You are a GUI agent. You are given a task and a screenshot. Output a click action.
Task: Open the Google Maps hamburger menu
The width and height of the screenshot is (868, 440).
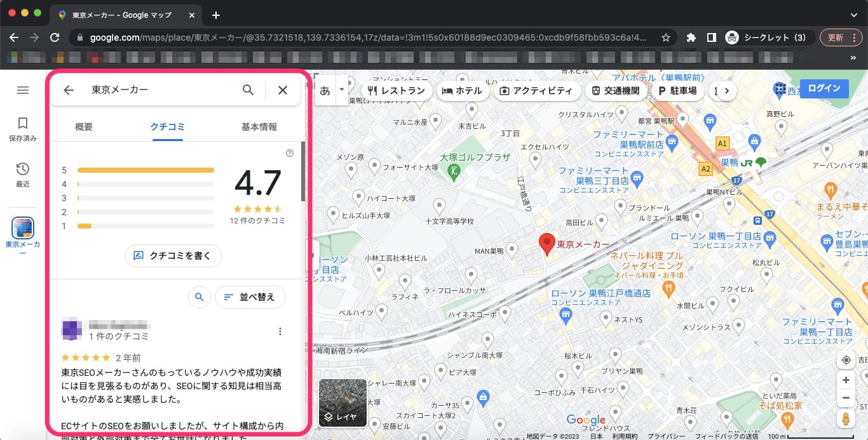click(23, 90)
